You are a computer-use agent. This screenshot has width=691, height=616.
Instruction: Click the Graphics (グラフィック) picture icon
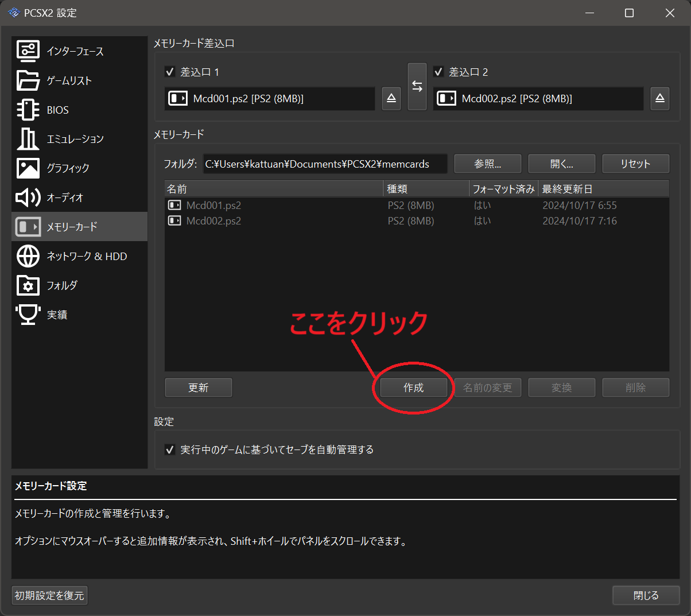pyautogui.click(x=28, y=168)
